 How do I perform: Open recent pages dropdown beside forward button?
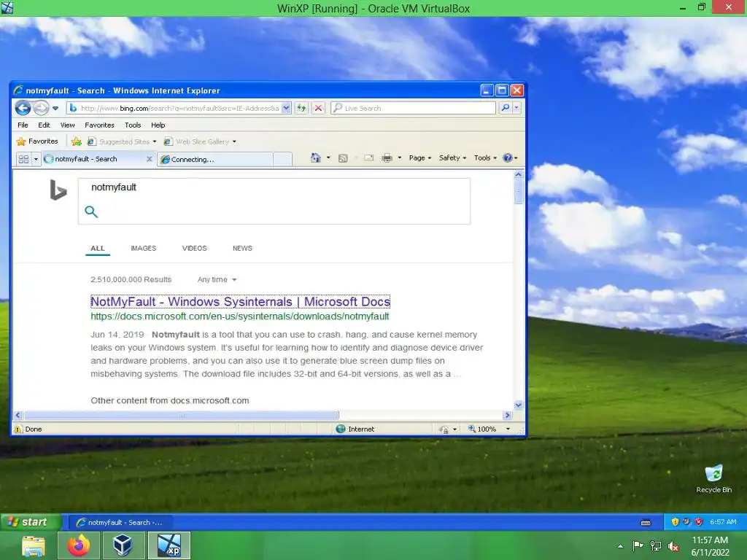[55, 108]
